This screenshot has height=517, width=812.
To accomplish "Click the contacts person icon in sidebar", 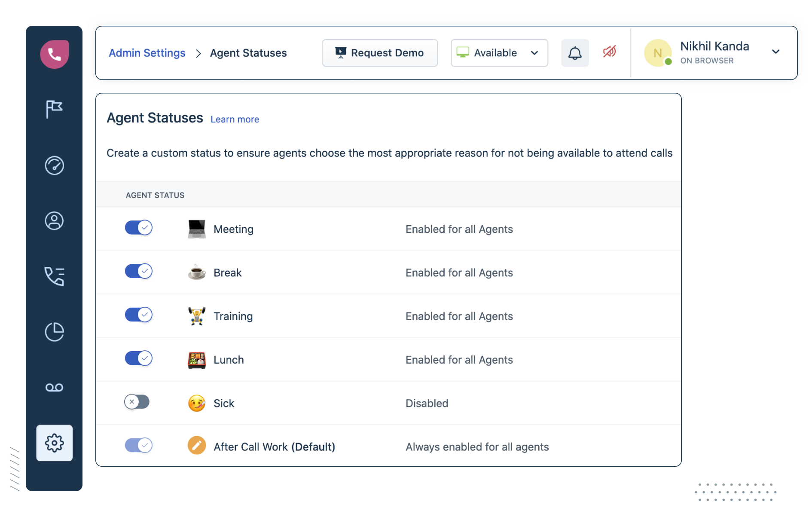I will click(54, 220).
